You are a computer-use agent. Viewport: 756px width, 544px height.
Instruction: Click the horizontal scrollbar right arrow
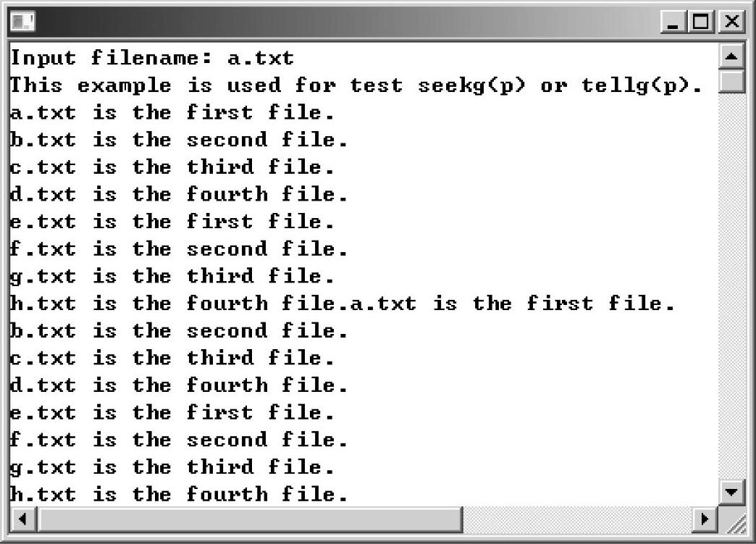pyautogui.click(x=705, y=519)
